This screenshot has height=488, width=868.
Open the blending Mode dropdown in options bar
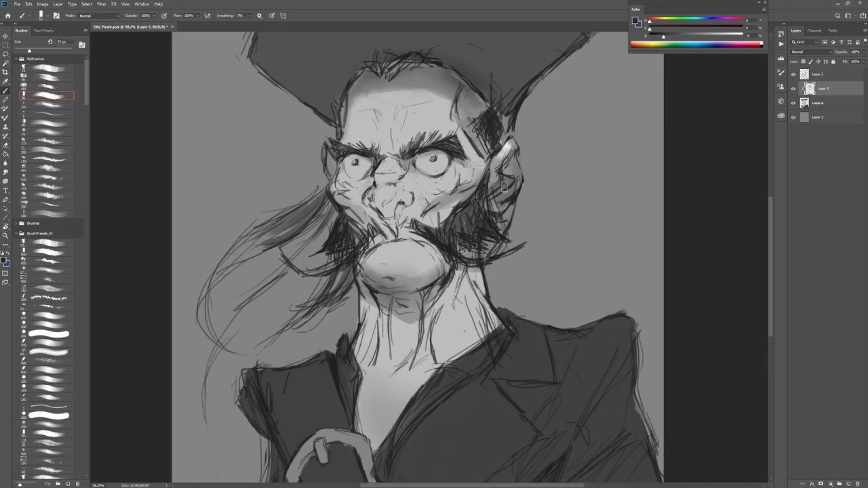[x=99, y=16]
